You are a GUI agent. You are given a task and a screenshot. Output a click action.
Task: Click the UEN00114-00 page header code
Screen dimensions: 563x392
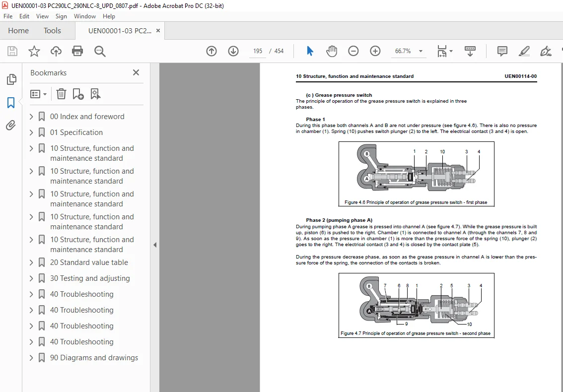pos(521,76)
